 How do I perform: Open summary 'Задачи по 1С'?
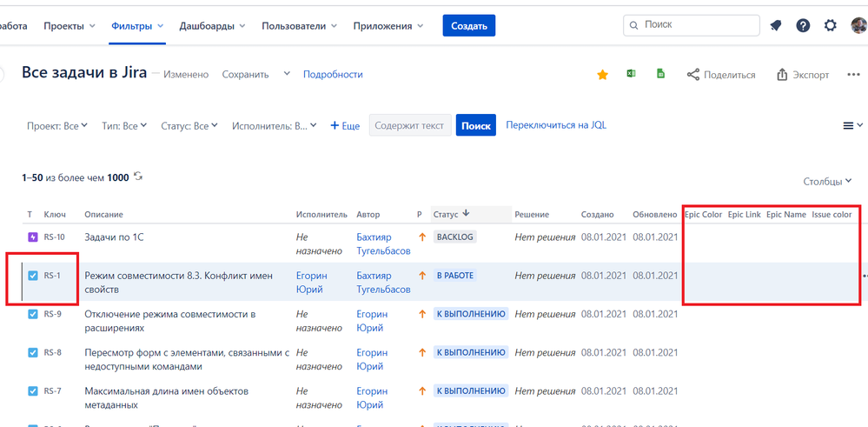[114, 237]
